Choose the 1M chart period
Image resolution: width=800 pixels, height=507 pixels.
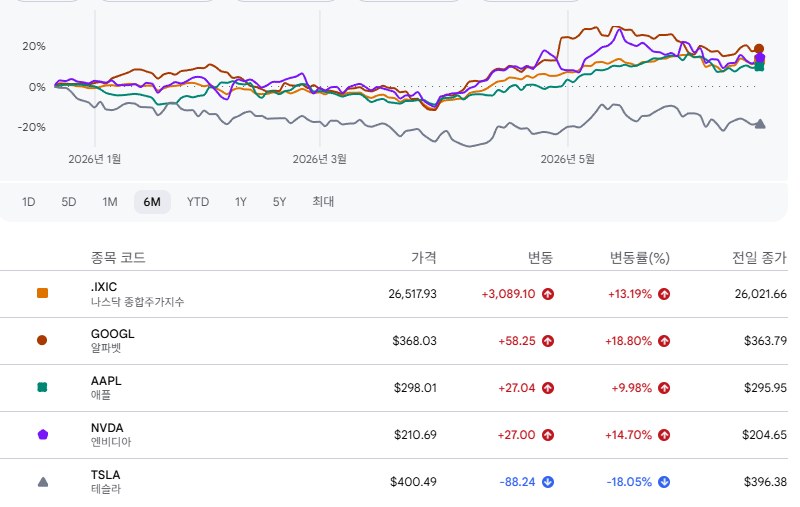pos(110,202)
